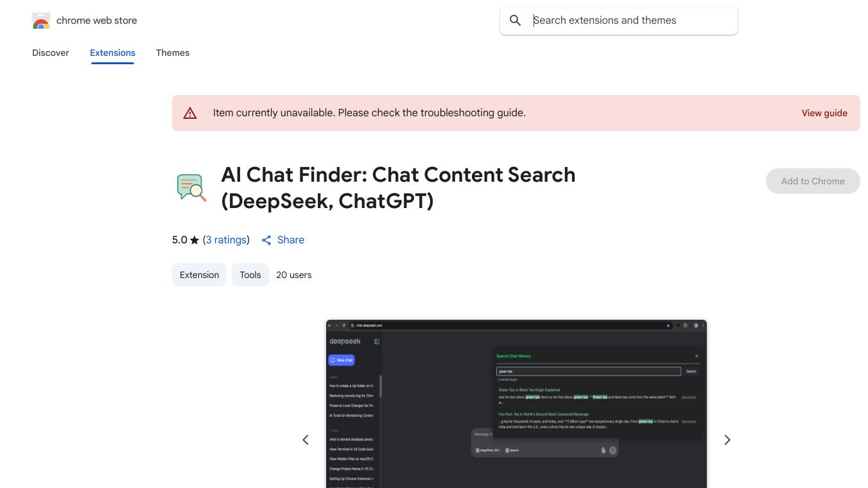This screenshot has width=868, height=488.
Task: Click the Tools category chip
Action: pyautogui.click(x=250, y=275)
